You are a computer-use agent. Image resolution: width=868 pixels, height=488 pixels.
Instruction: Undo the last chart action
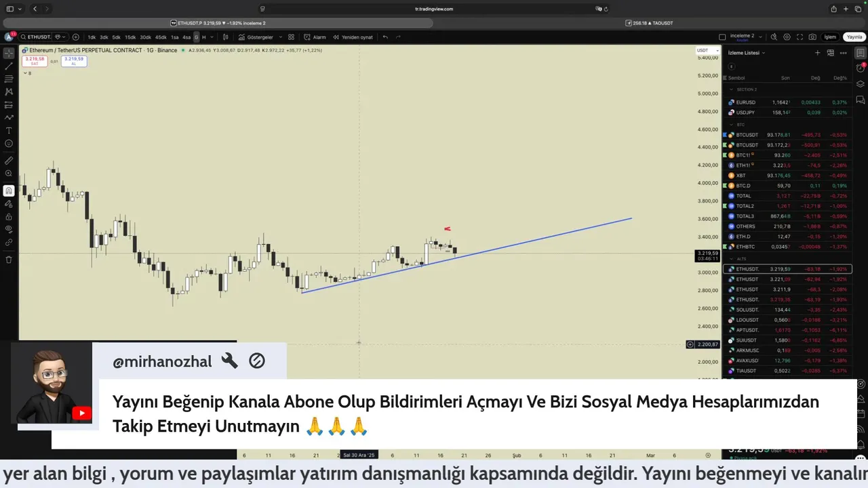385,37
